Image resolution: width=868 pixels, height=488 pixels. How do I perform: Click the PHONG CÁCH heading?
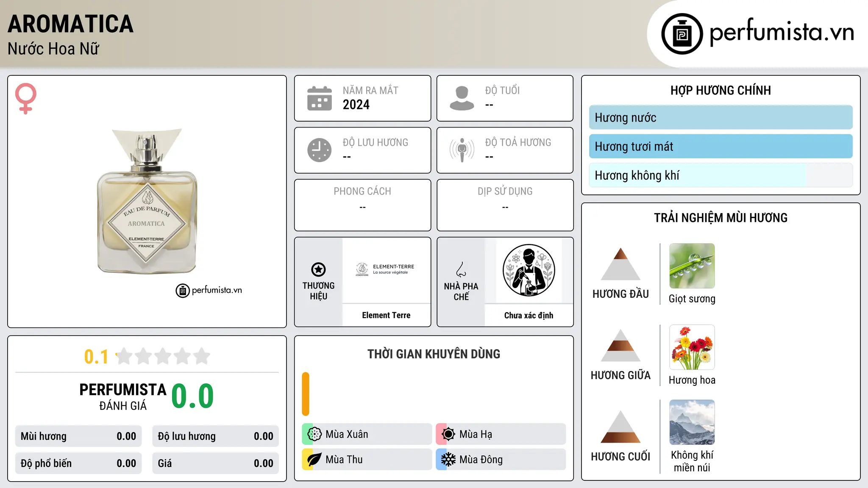(x=362, y=191)
